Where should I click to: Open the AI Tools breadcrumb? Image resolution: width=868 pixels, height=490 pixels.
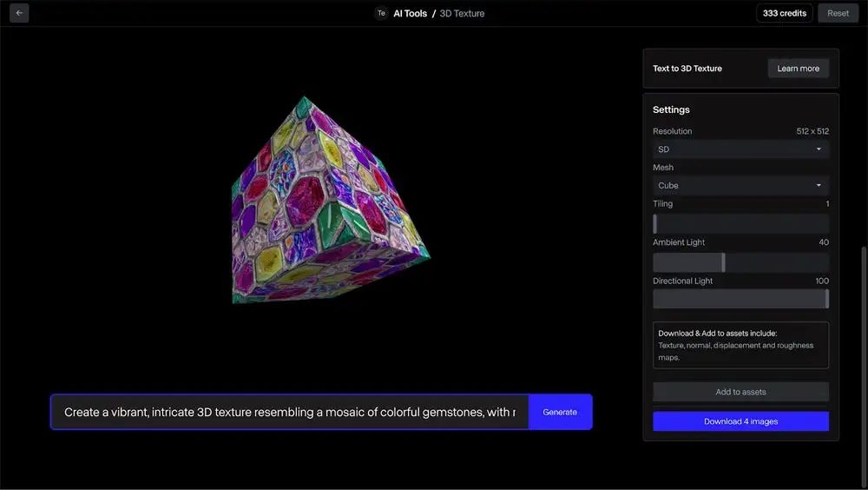pyautogui.click(x=410, y=14)
